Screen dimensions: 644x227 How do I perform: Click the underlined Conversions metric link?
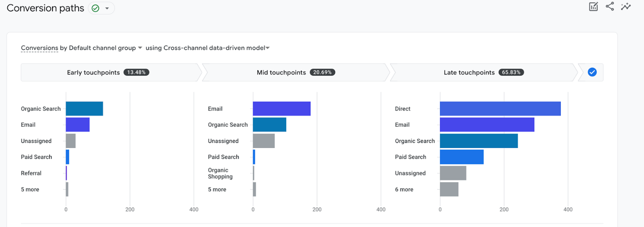[39, 48]
